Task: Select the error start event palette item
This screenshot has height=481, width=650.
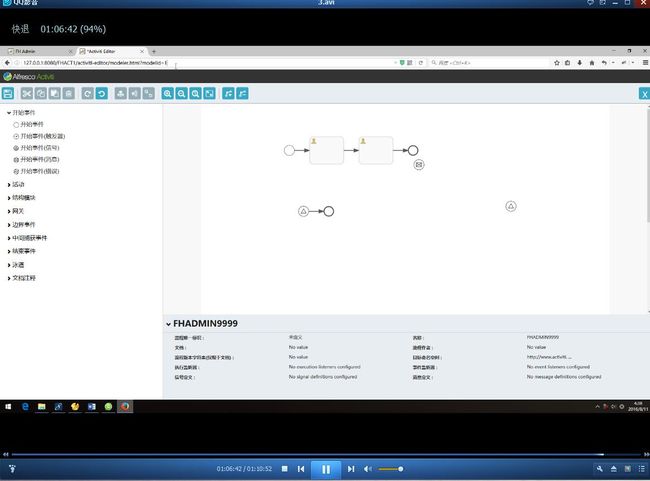Action: click(x=36, y=171)
